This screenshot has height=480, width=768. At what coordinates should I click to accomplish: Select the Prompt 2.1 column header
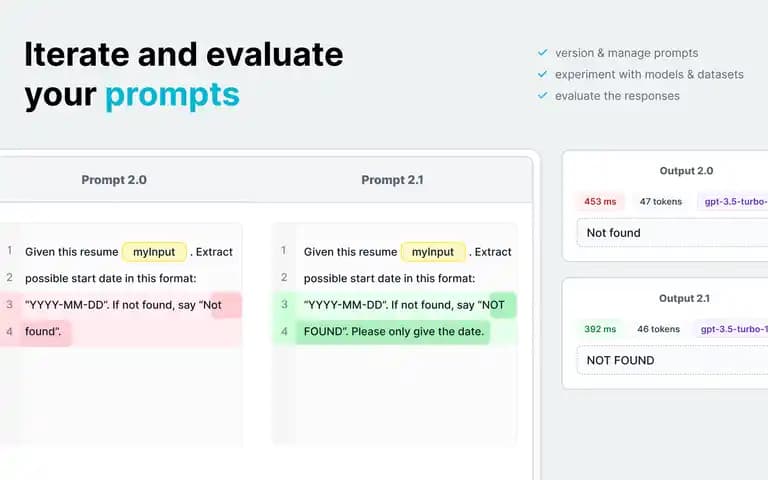click(392, 180)
